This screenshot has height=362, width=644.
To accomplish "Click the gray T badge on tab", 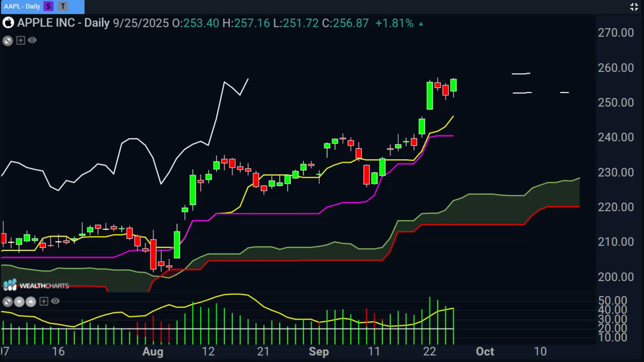I will [x=63, y=6].
